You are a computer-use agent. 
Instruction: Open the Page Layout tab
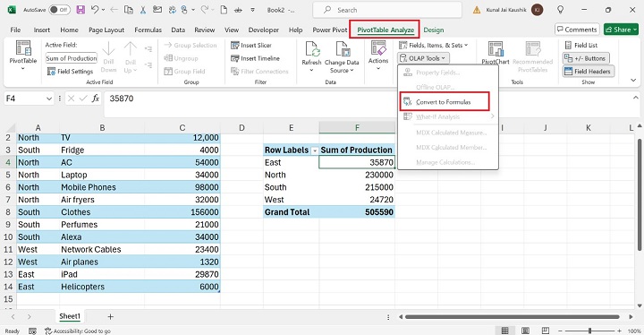coord(106,30)
